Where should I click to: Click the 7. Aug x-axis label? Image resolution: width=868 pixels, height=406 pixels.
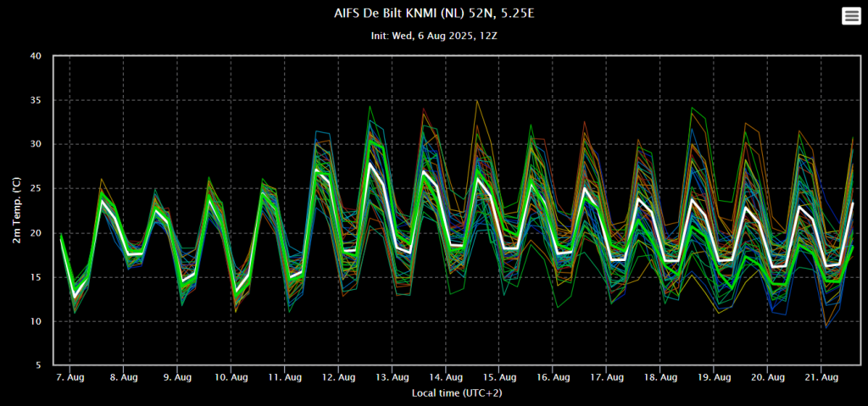(70, 377)
